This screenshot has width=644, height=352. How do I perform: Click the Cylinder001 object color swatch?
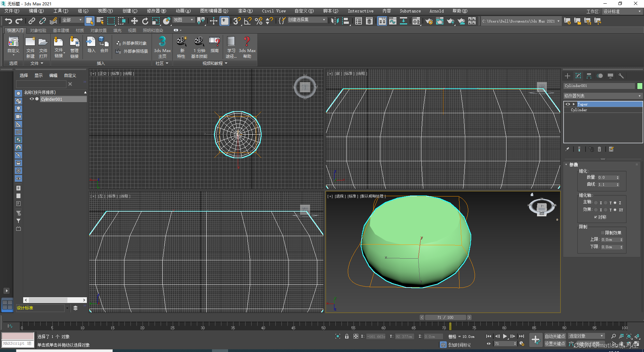coord(640,86)
